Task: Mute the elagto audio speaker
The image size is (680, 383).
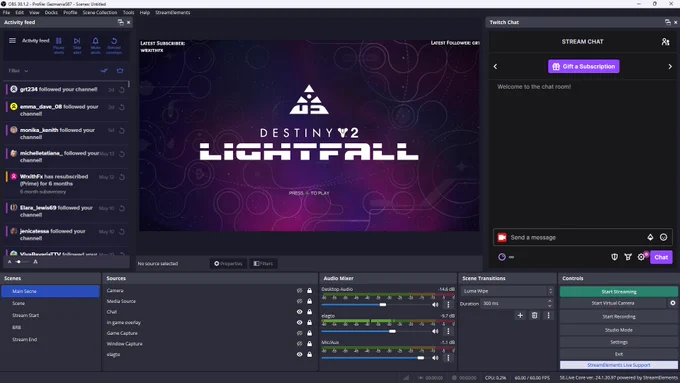Action: click(x=435, y=331)
